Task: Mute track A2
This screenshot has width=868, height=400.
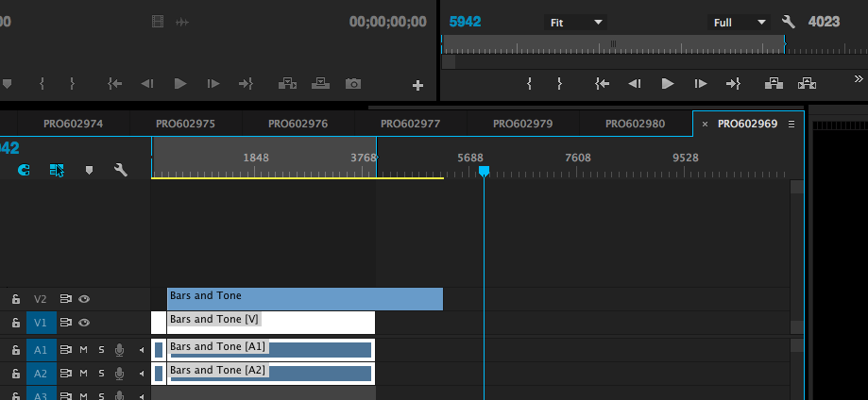Action: [84, 374]
